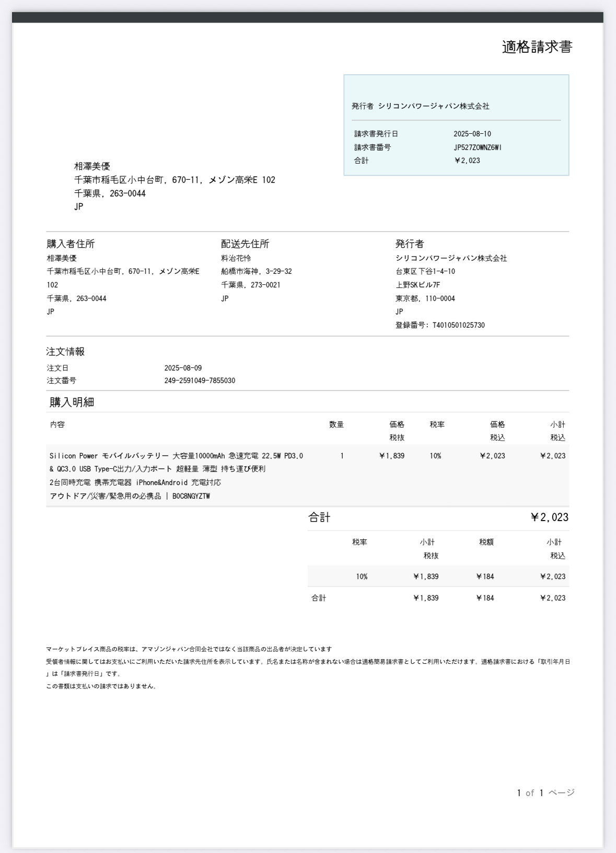Click the 配送先住所 section heading
Image resolution: width=616 pixels, height=853 pixels.
coord(245,244)
